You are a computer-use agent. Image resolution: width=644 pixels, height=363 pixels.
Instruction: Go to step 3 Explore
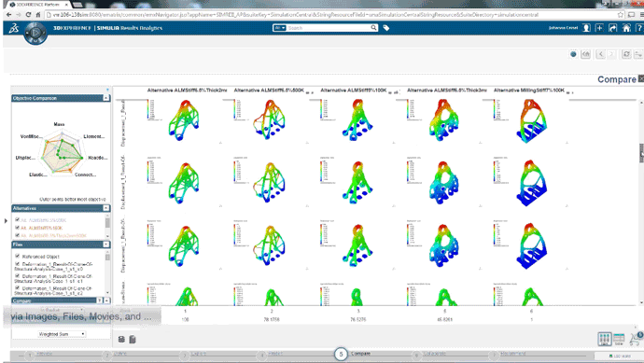point(185,355)
